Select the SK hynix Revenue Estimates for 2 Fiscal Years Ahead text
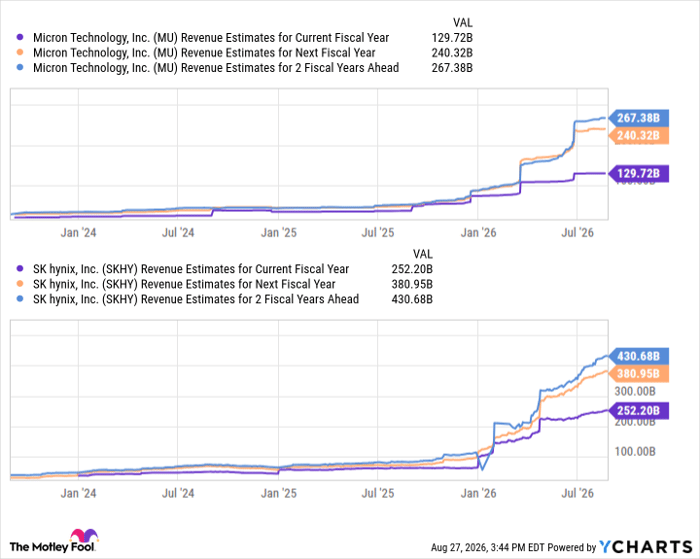 coord(196,299)
